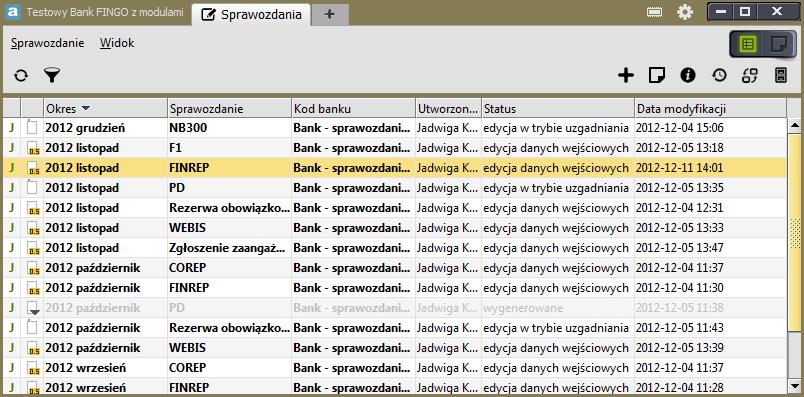
Task: Click date 2012-12-05 13:47 cell
Action: pyautogui.click(x=710, y=248)
